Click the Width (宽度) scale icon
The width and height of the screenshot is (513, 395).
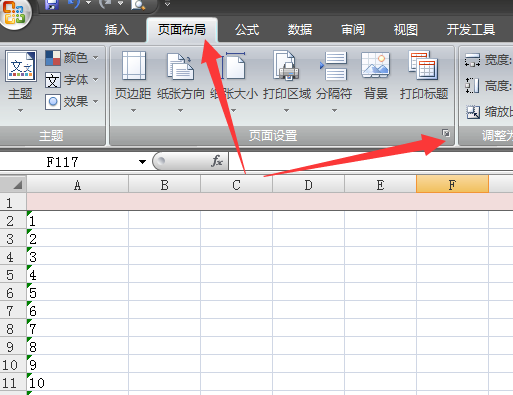click(473, 60)
